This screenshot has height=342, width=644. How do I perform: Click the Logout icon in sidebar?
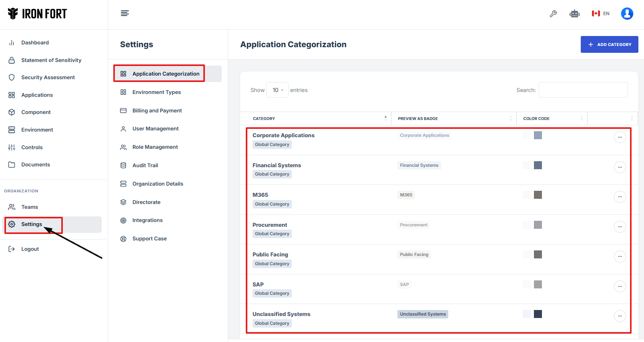click(12, 249)
